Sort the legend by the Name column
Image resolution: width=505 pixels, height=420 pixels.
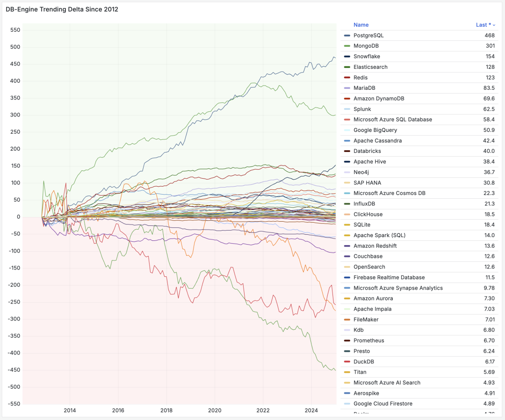pyautogui.click(x=361, y=25)
